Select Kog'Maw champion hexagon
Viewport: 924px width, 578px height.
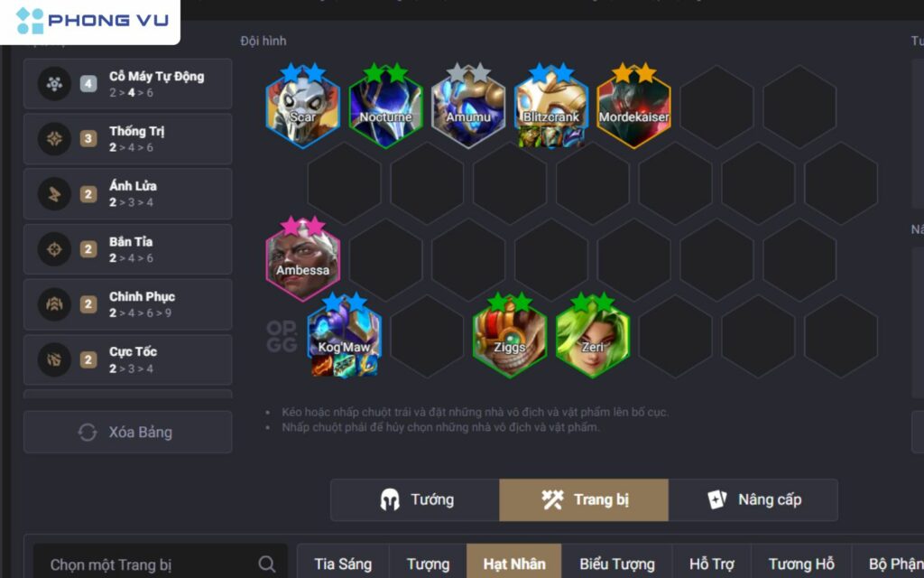pyautogui.click(x=344, y=337)
